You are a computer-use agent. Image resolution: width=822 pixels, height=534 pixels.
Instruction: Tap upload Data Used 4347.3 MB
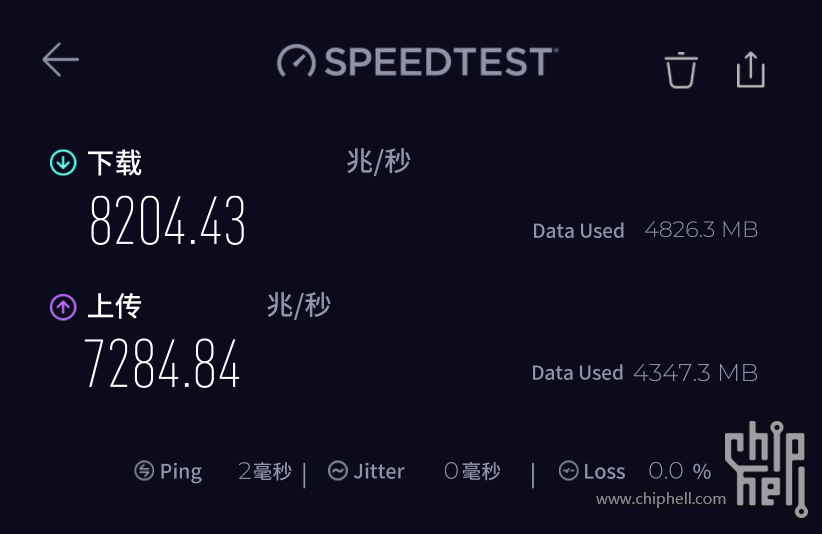click(695, 373)
